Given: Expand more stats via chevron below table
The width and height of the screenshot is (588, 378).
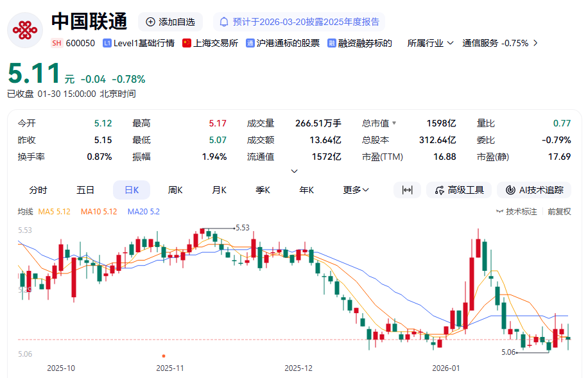Looking at the screenshot, I should point(294,171).
